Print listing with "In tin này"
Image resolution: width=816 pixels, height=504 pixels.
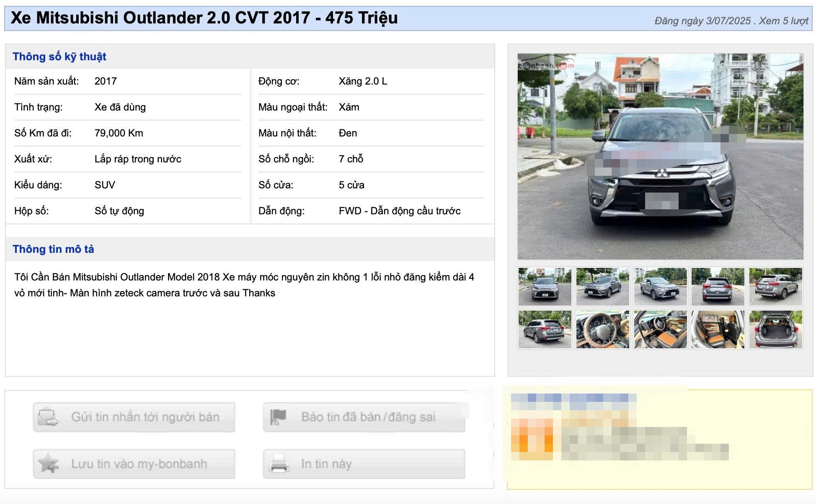pyautogui.click(x=364, y=464)
